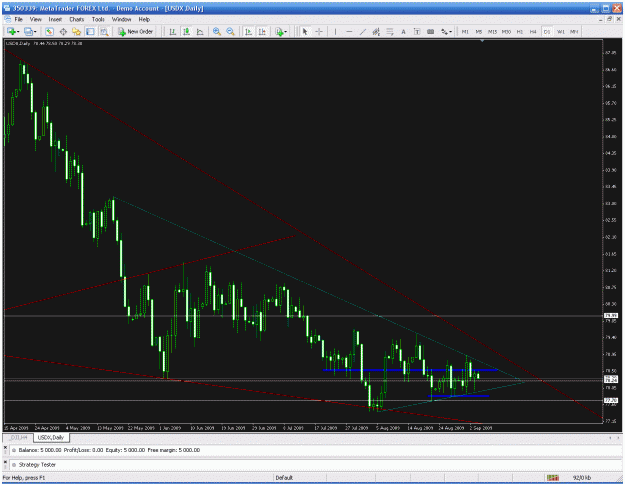
Task: Click the 5 Aug 2009 date label
Action: (x=388, y=428)
